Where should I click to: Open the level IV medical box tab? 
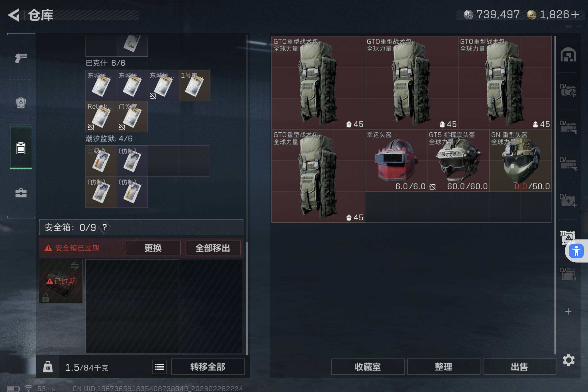[568, 200]
